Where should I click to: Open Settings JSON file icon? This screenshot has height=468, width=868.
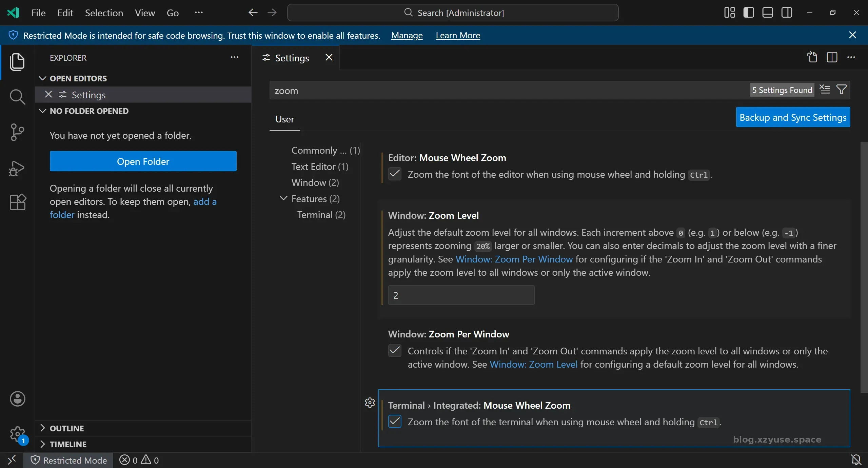coord(812,57)
